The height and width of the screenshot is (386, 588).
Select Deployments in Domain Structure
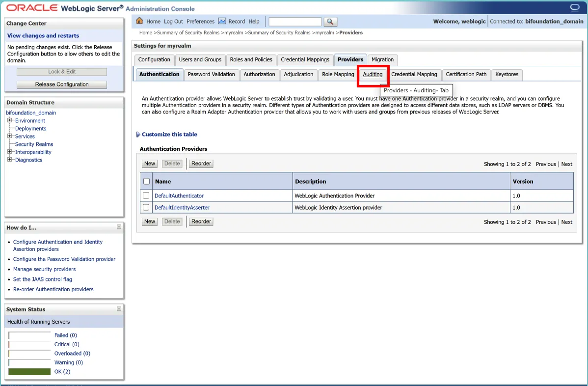[x=31, y=128]
